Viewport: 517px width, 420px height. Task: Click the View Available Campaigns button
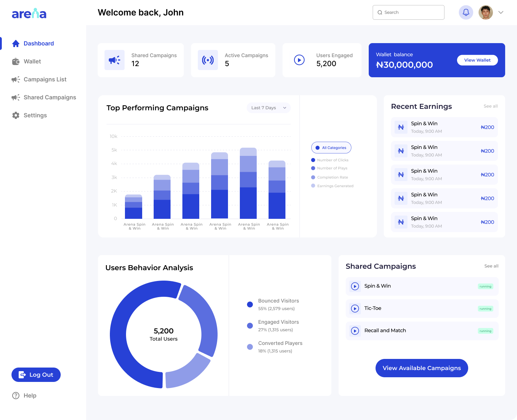(x=421, y=368)
